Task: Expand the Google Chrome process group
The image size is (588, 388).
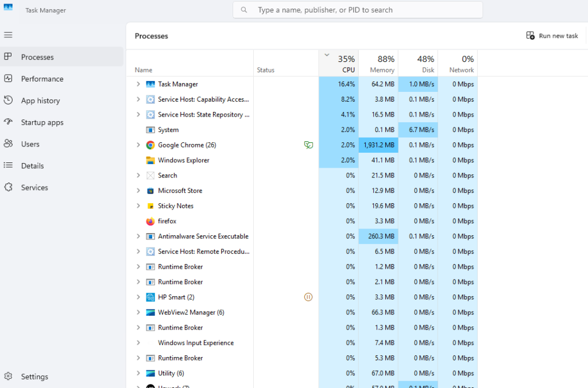Action: click(x=138, y=145)
